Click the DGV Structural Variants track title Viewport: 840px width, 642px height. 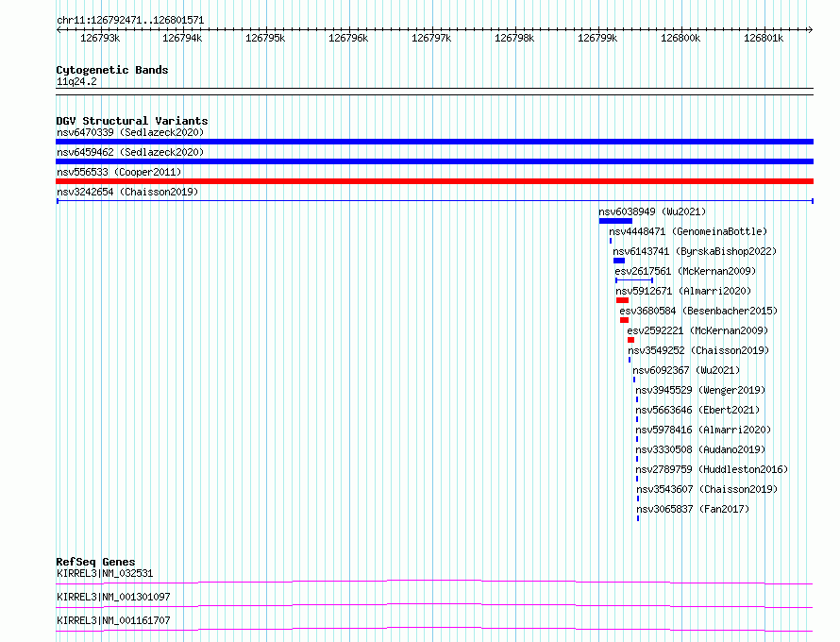coord(132,121)
